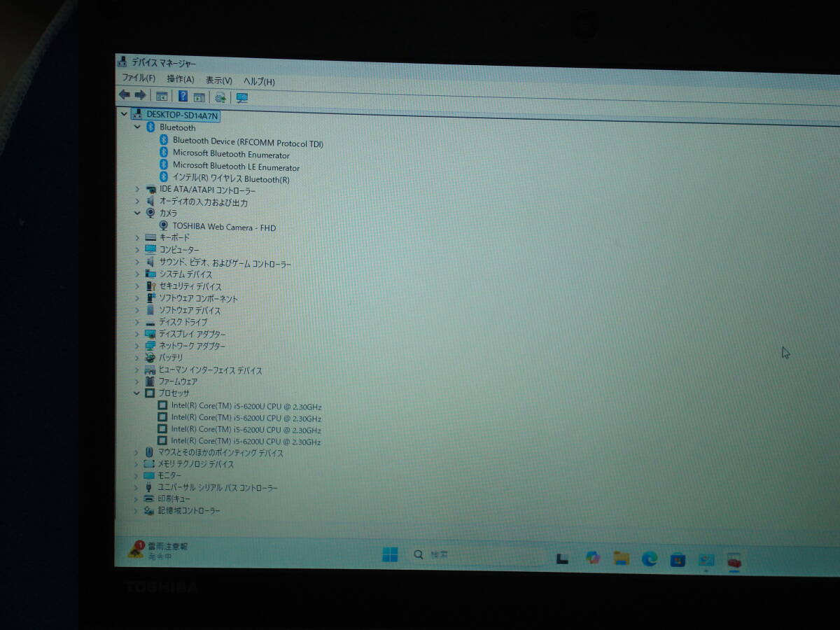This screenshot has width=840, height=630.
Task: Select the Bluetooth Device (RFCOMM Protocol TDI) icon
Action: click(x=164, y=140)
